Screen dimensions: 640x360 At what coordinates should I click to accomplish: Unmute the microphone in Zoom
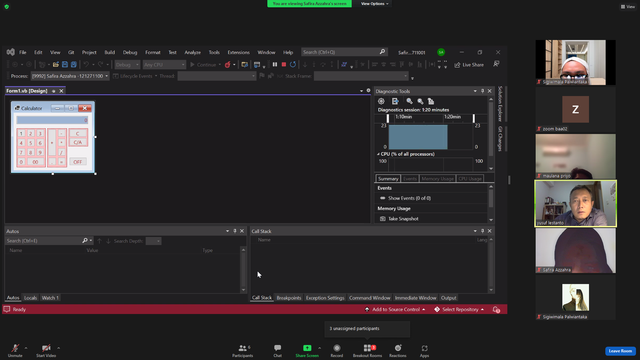click(15, 350)
